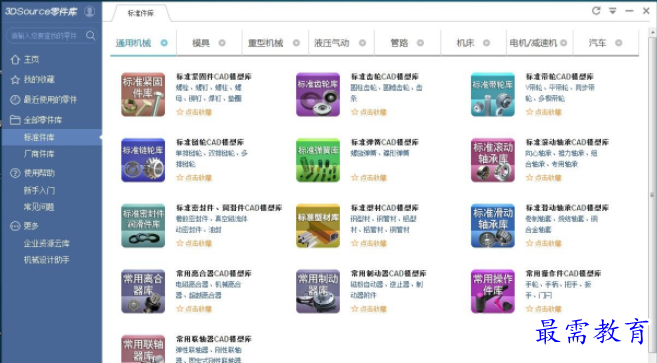Image resolution: width=657 pixels, height=363 pixels.
Task: Click the 主页 home icon
Action: 15,60
